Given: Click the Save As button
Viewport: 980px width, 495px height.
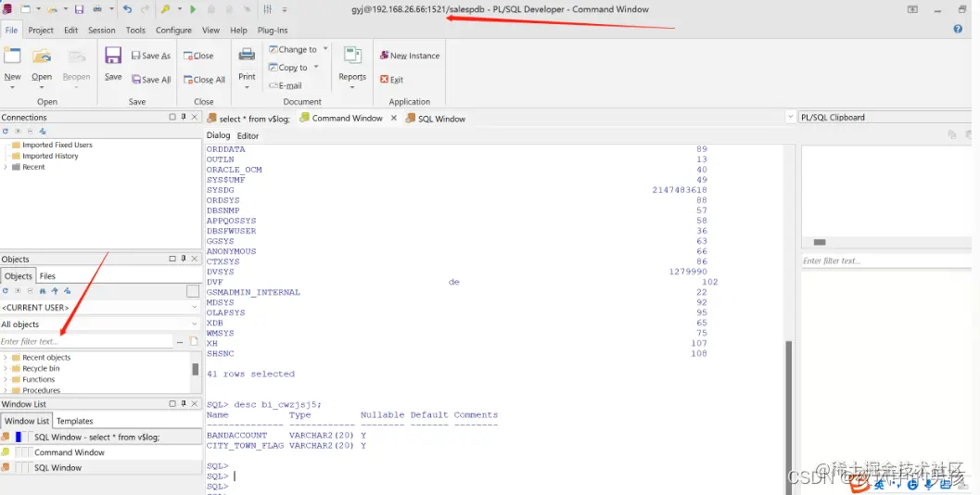Looking at the screenshot, I should [150, 56].
